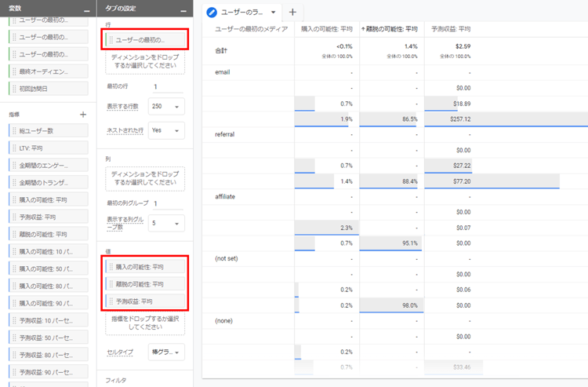Click drag handle on 予測収益: 平均 value chip

tap(111, 301)
